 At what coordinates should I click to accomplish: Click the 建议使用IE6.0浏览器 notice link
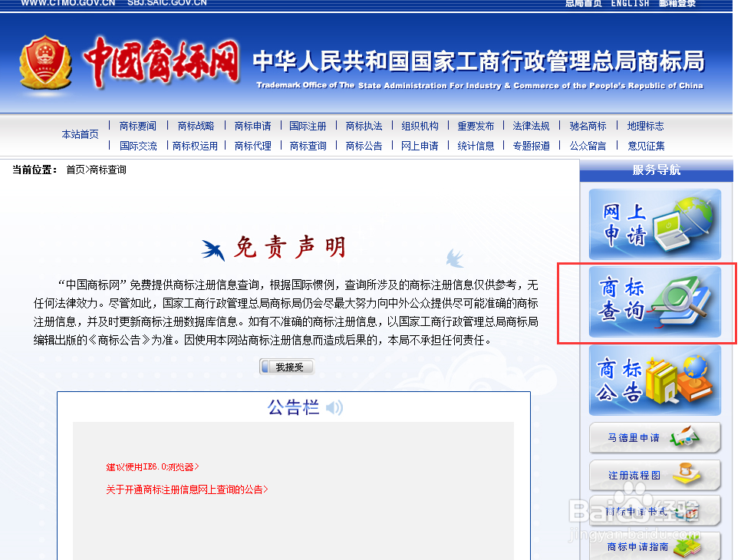(153, 467)
